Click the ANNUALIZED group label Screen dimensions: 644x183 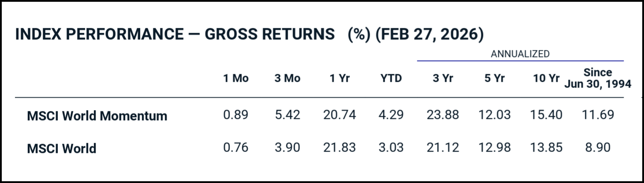click(520, 54)
